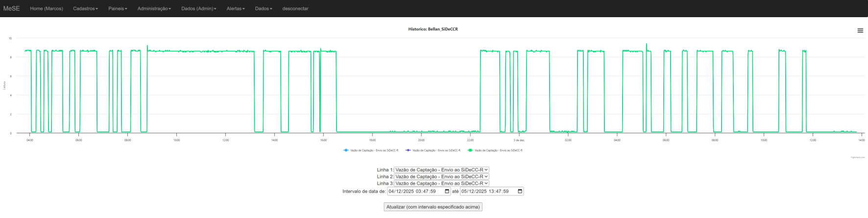Open the Linha 1 dropdown
Screen dimensions: 868x218
(x=441, y=170)
